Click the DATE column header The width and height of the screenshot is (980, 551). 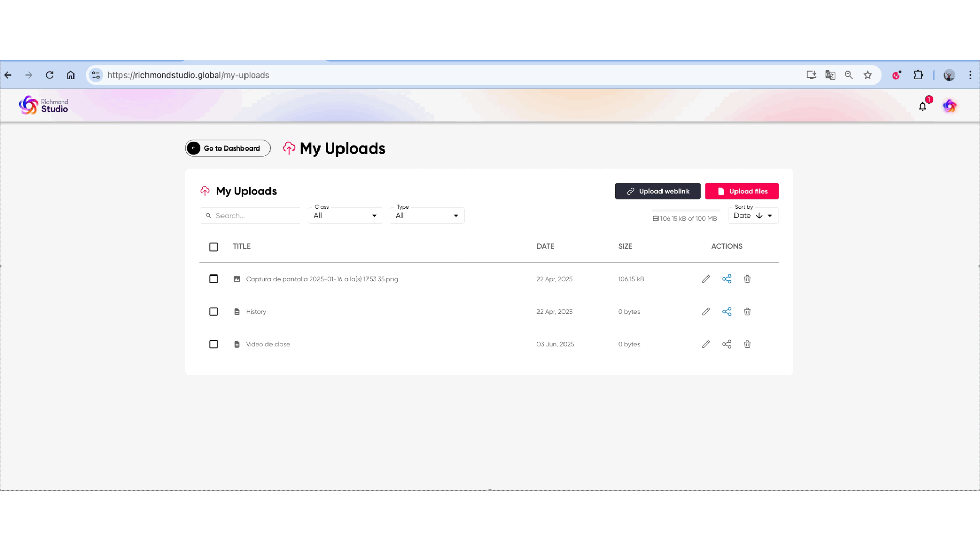[x=545, y=246]
